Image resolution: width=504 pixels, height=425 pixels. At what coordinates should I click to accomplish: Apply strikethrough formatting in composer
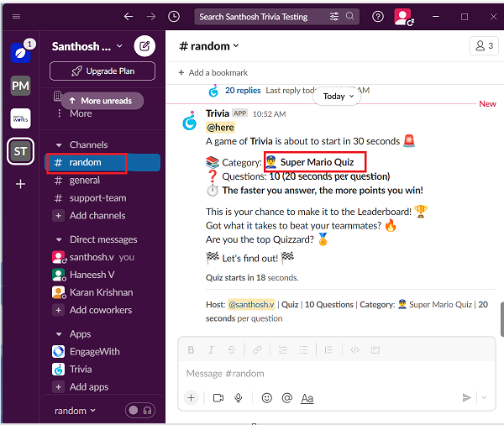[x=232, y=349]
